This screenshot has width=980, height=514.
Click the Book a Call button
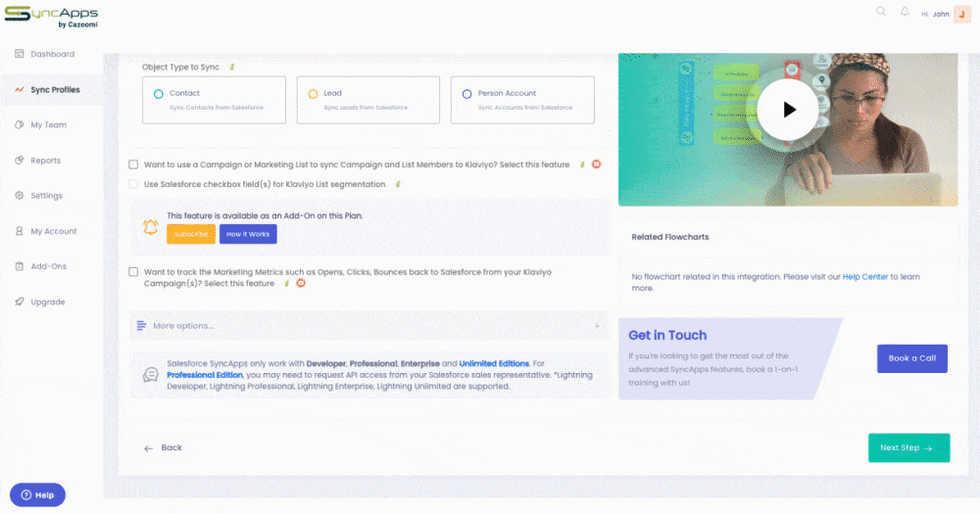(911, 358)
